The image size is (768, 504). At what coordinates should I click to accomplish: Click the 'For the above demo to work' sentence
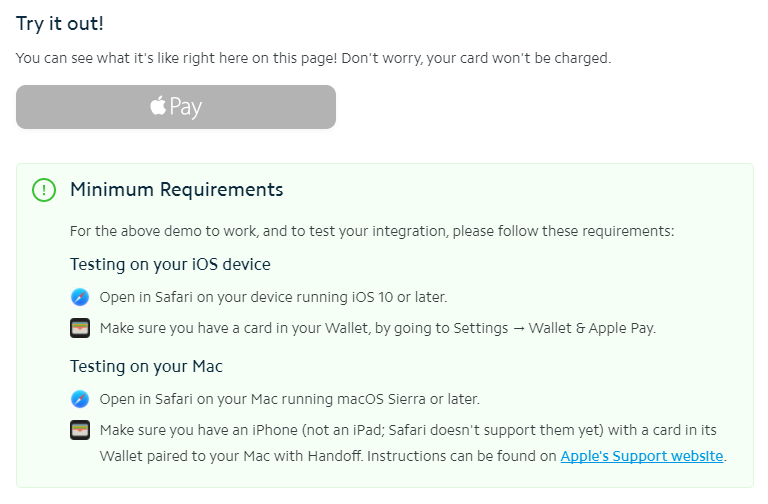click(372, 231)
